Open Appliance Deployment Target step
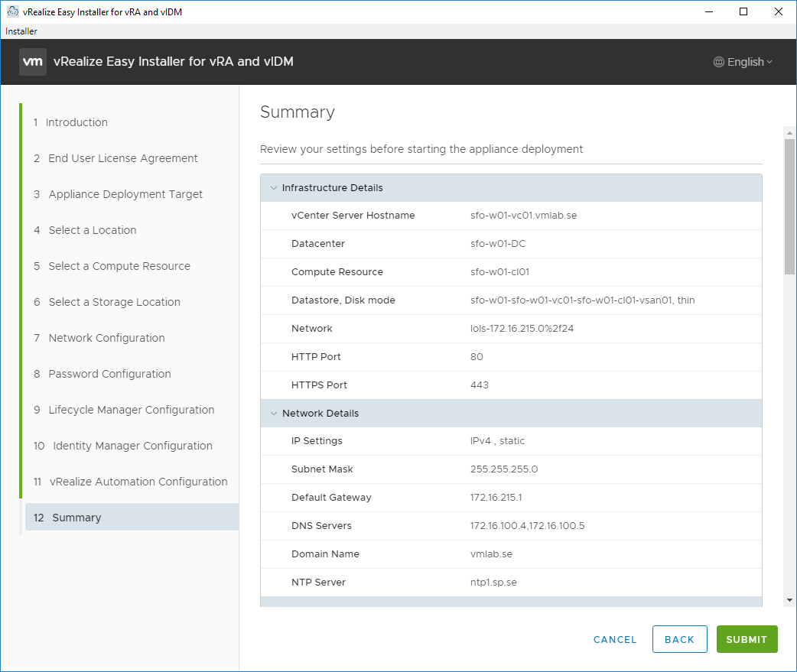 [x=118, y=194]
